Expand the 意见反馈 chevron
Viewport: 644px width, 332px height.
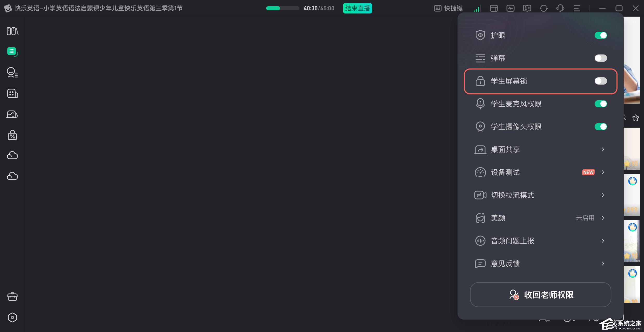(603, 264)
